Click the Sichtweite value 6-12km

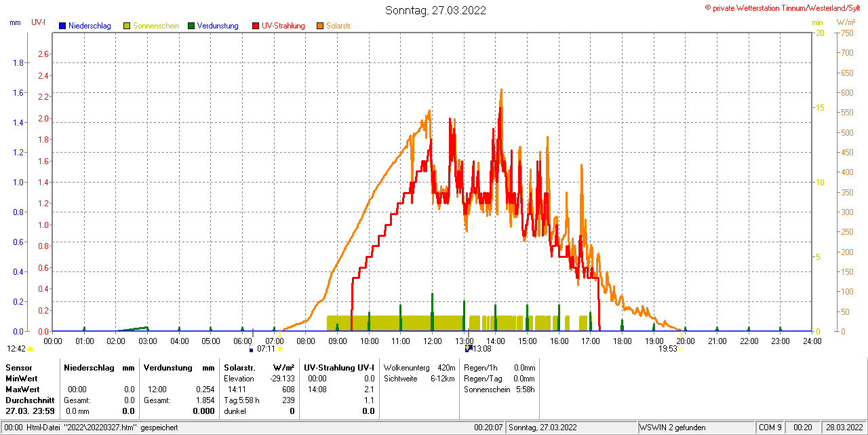point(443,378)
